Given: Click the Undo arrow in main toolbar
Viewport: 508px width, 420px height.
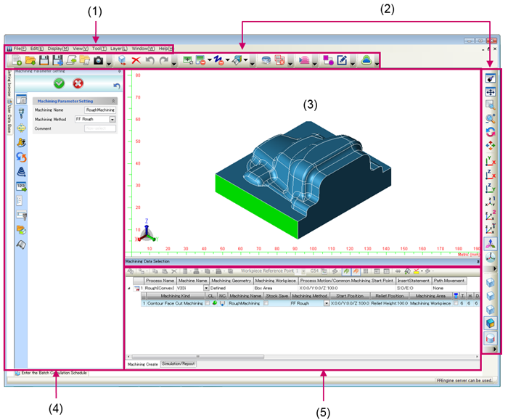Looking at the screenshot, I should [149, 60].
